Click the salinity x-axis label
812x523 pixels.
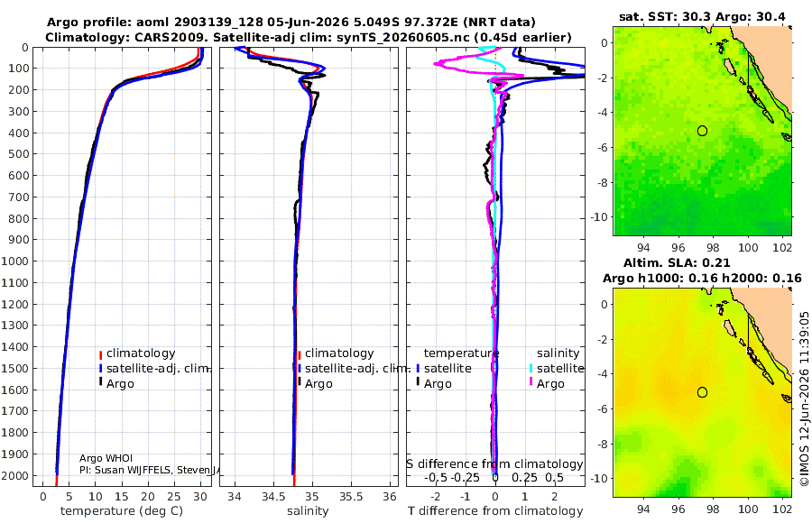click(308, 511)
